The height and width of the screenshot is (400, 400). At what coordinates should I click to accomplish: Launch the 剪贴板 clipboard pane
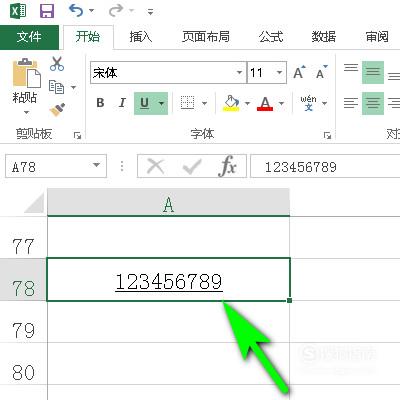78,135
